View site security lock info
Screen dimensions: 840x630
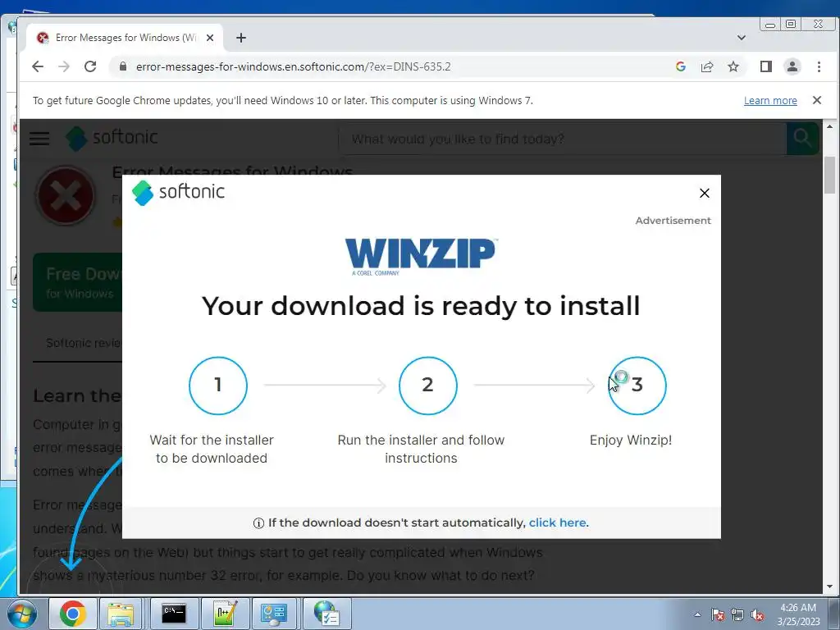pos(123,66)
